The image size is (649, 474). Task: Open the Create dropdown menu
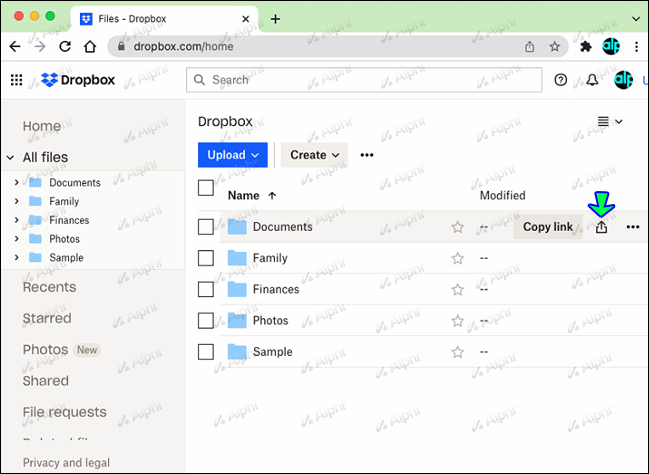pos(314,155)
